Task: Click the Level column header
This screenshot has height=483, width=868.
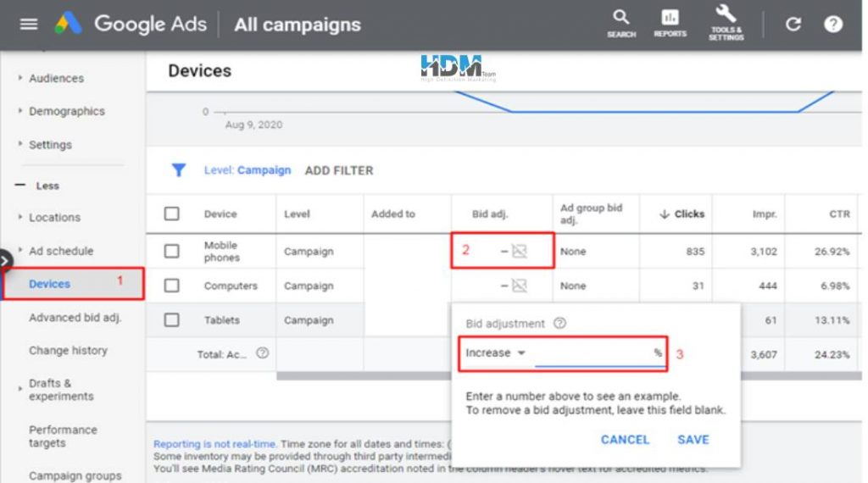Action: tap(297, 214)
